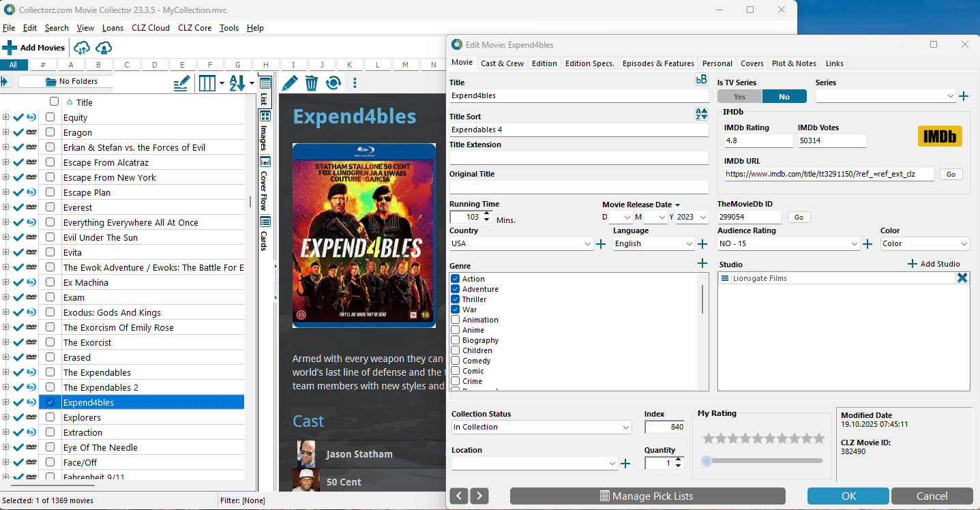This screenshot has height=510, width=980.
Task: Click the IMDb logo
Action: coord(939,136)
